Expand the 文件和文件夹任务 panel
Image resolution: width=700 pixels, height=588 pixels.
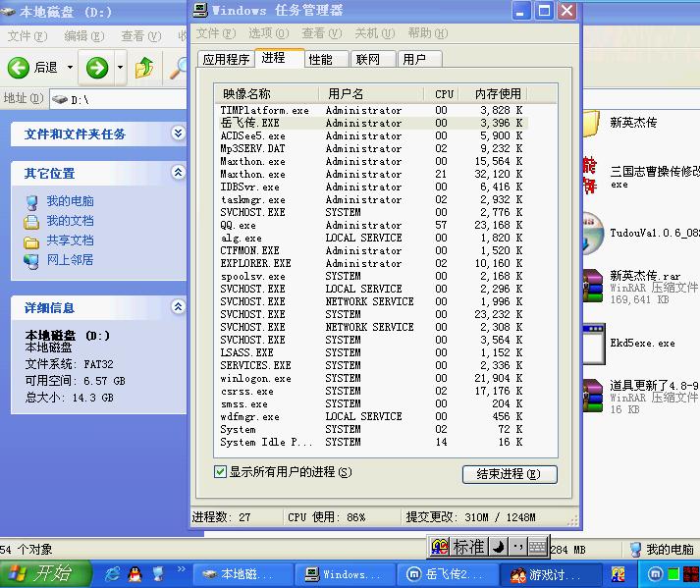point(178,134)
